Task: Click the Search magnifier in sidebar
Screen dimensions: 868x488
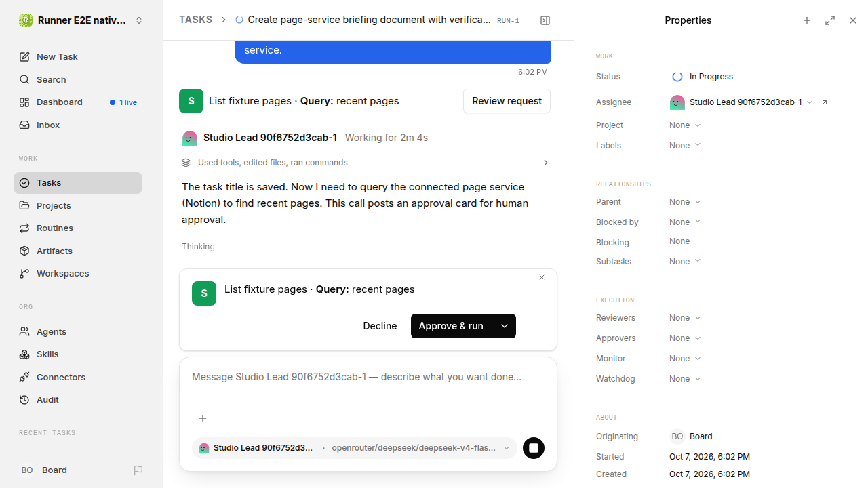Action: pos(24,80)
